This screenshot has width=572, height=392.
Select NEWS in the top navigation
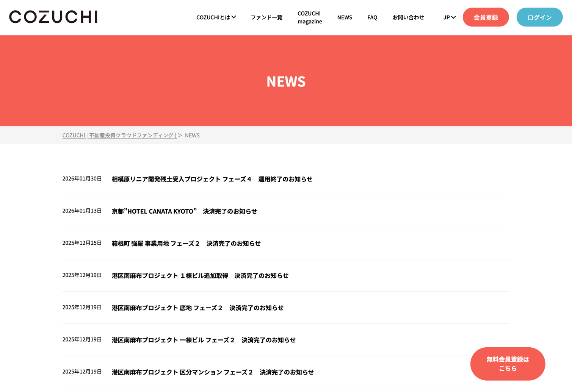pyautogui.click(x=345, y=17)
